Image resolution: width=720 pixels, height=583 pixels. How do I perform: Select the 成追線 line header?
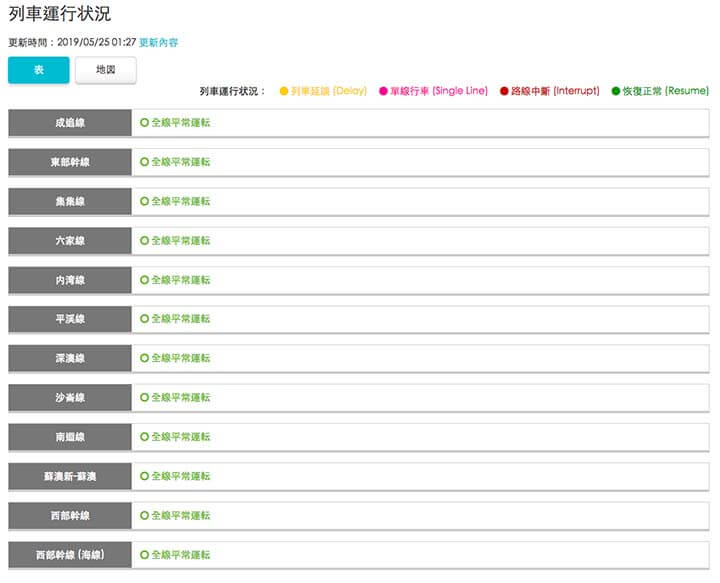point(70,123)
